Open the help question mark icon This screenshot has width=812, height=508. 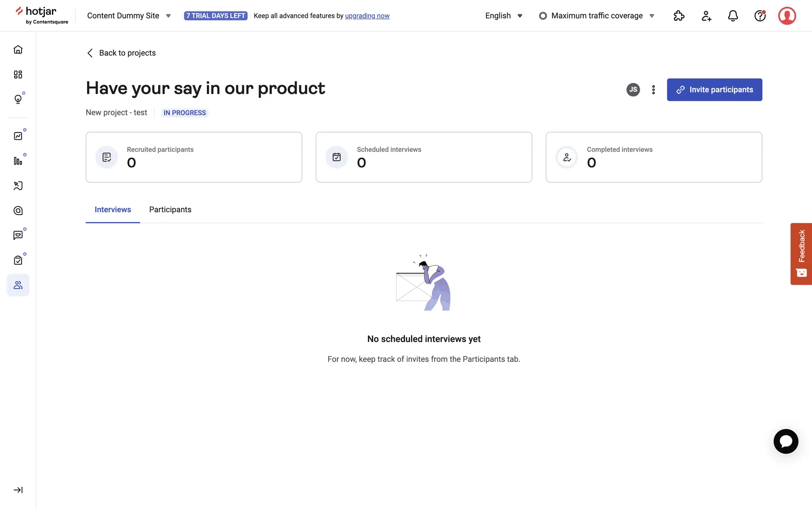point(760,16)
